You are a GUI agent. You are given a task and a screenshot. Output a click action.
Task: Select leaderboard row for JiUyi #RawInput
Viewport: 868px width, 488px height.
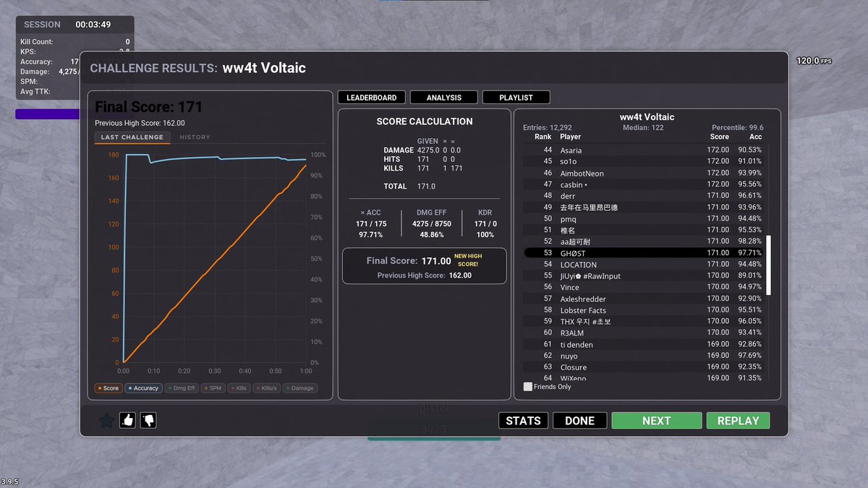coord(644,275)
